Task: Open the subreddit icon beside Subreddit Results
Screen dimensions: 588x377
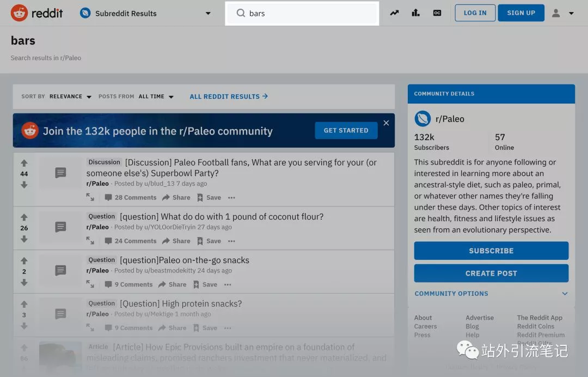Action: click(85, 13)
